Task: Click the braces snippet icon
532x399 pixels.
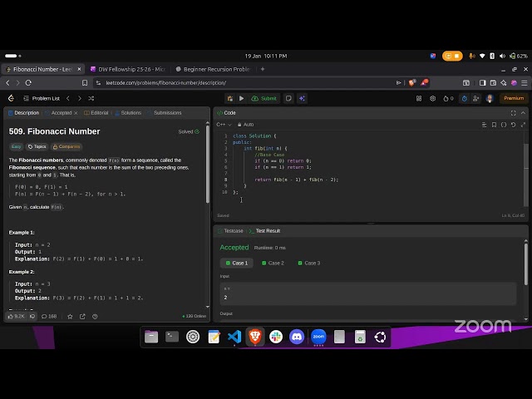Action: point(504,125)
